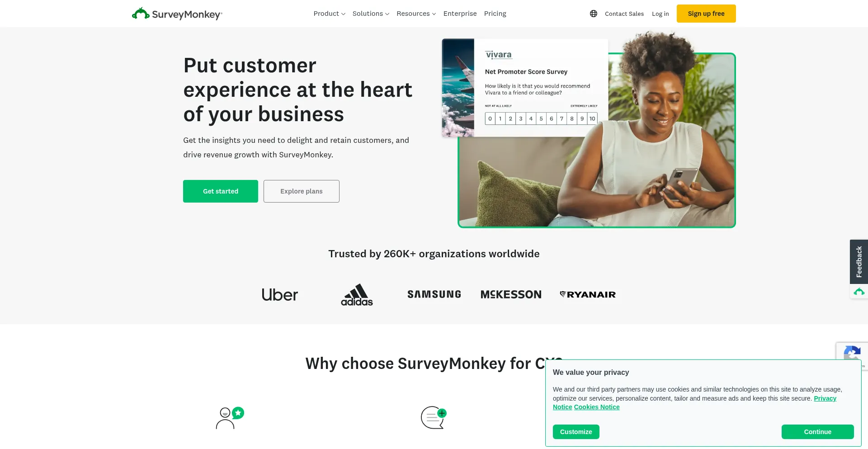Image resolution: width=868 pixels, height=449 pixels.
Task: Click the green Get started button
Action: coord(221,191)
